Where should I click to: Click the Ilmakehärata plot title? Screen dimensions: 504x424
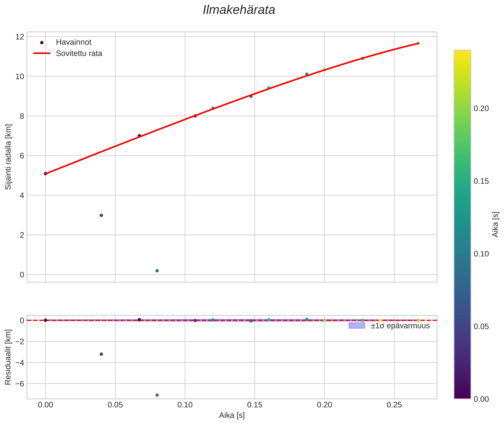(x=239, y=10)
